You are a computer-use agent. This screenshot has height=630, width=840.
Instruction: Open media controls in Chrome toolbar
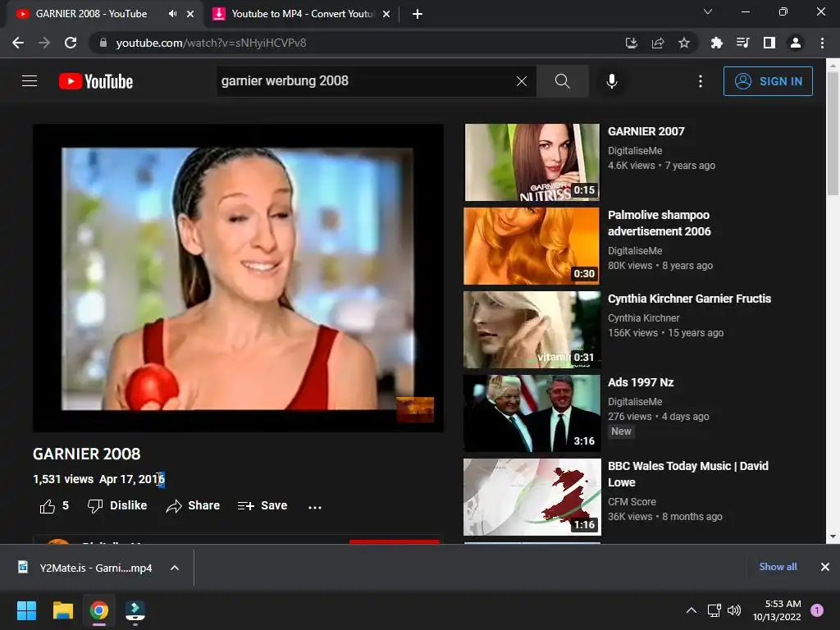click(742, 43)
